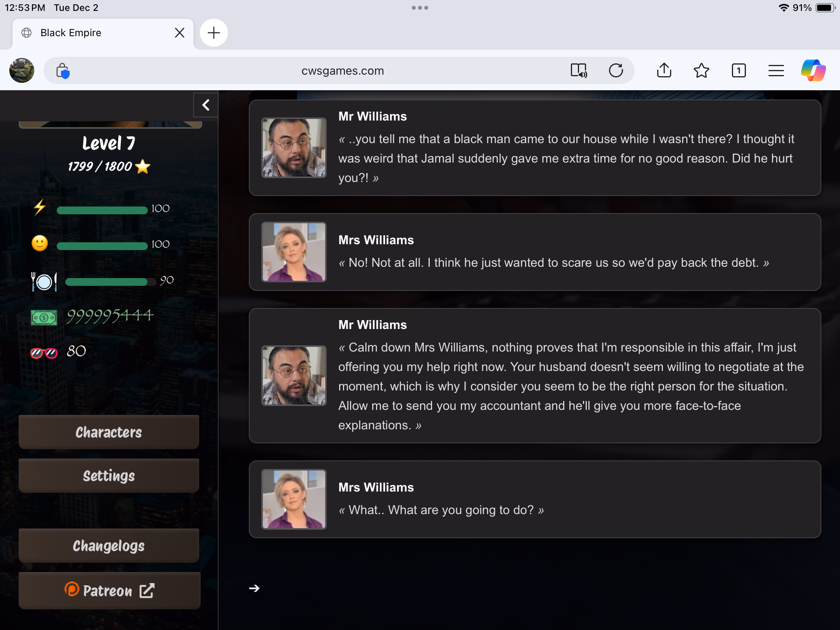The height and width of the screenshot is (630, 840).
Task: Toggle the immersive reader read-aloud icon
Action: [579, 71]
